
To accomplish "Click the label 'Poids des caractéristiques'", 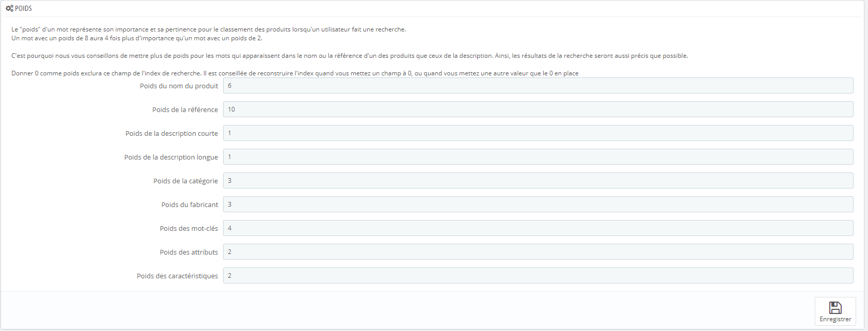I will click(x=178, y=276).
